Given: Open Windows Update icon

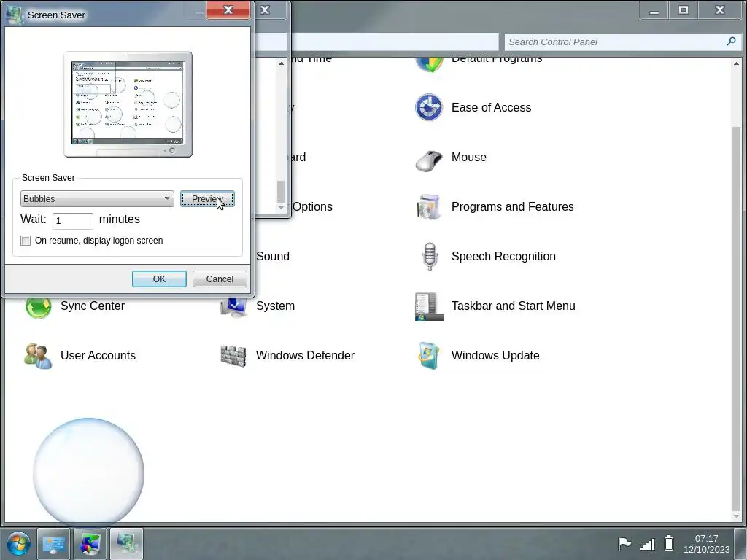Looking at the screenshot, I should pyautogui.click(x=429, y=356).
